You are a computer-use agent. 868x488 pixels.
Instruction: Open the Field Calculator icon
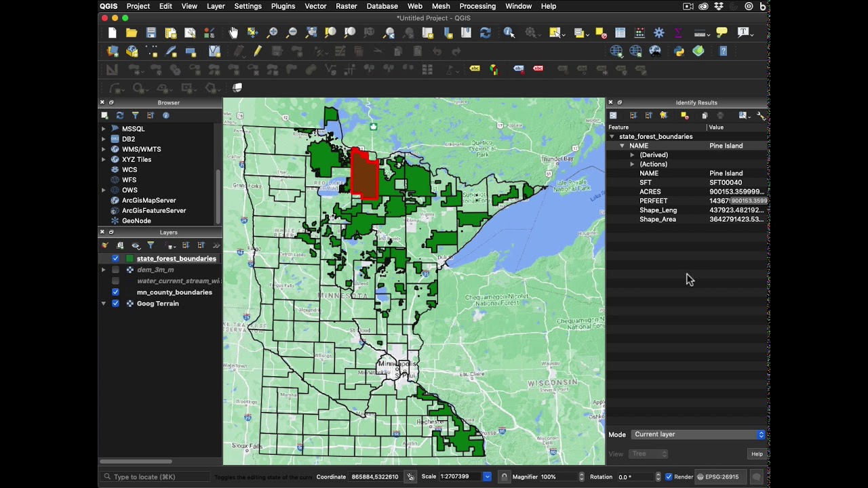[x=639, y=33]
